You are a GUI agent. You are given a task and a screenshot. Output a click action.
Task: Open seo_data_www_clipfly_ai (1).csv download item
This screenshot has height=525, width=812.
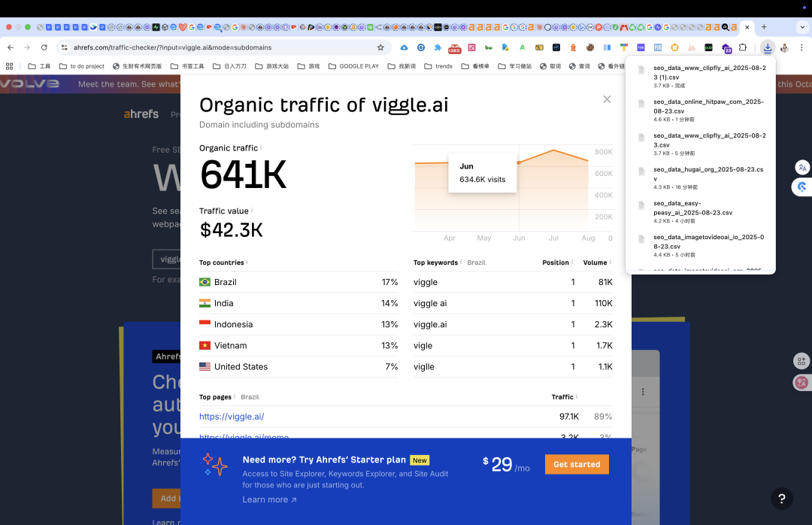[x=701, y=76]
